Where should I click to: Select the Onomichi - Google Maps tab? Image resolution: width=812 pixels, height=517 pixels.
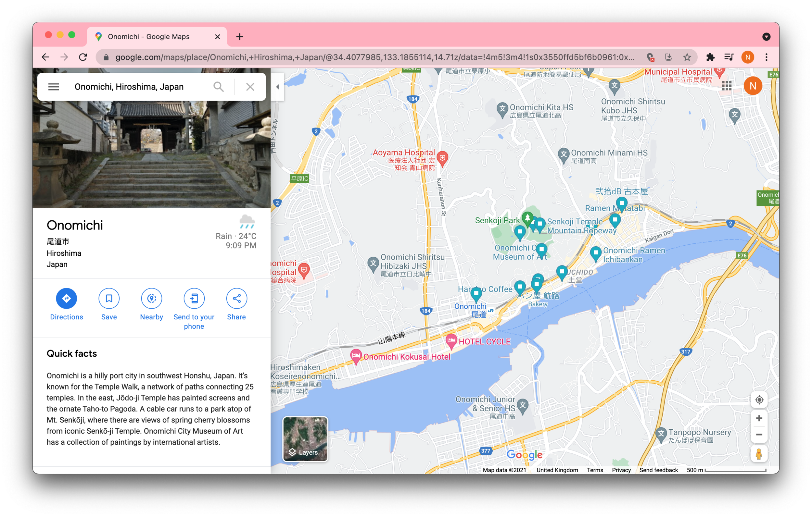[157, 37]
